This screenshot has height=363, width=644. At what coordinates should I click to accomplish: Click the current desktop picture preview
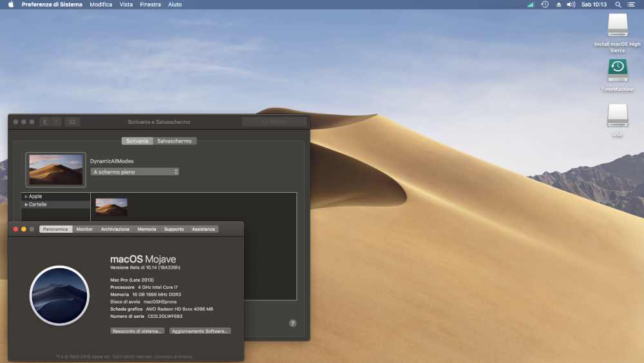(x=56, y=170)
